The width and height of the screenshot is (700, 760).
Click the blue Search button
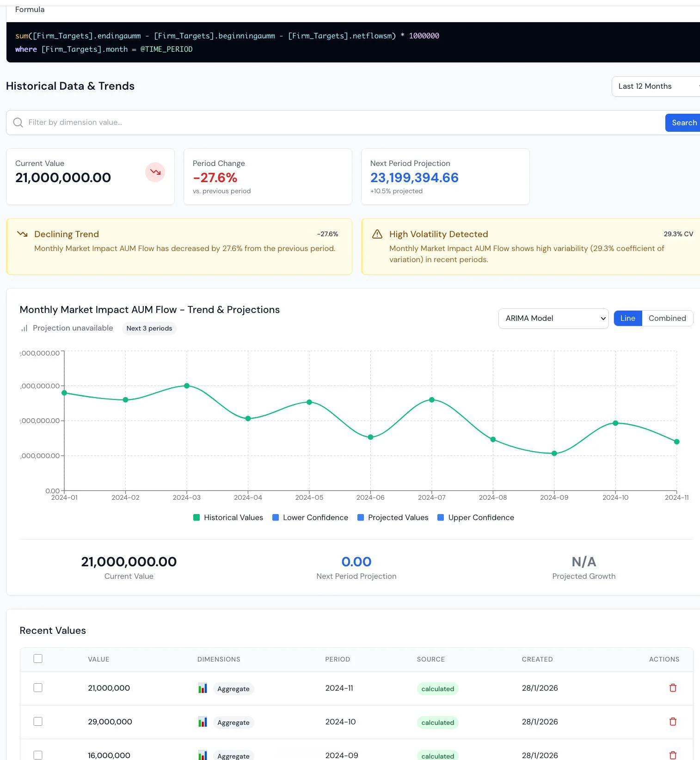point(683,123)
